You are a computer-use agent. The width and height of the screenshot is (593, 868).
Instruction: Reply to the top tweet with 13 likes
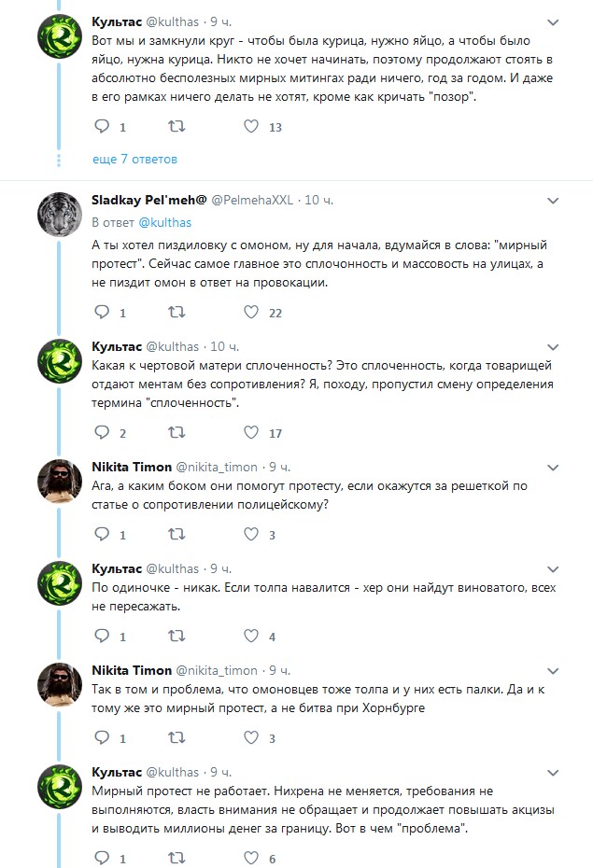(x=103, y=126)
